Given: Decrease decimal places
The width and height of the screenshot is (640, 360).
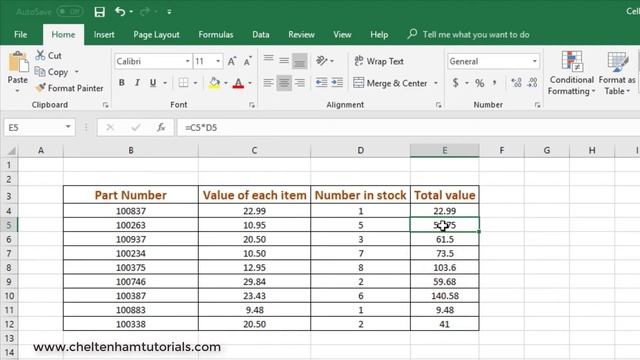Looking at the screenshot, I should coord(532,83).
